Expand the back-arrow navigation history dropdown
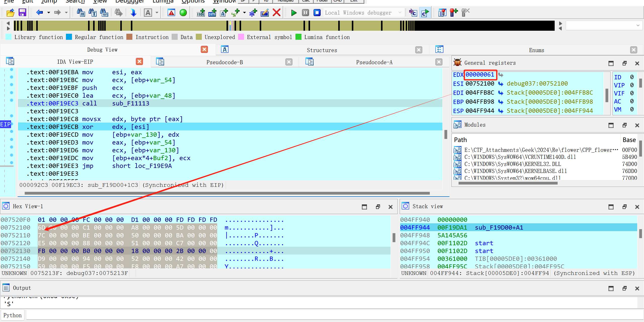The height and width of the screenshot is (322, 644). [48, 12]
